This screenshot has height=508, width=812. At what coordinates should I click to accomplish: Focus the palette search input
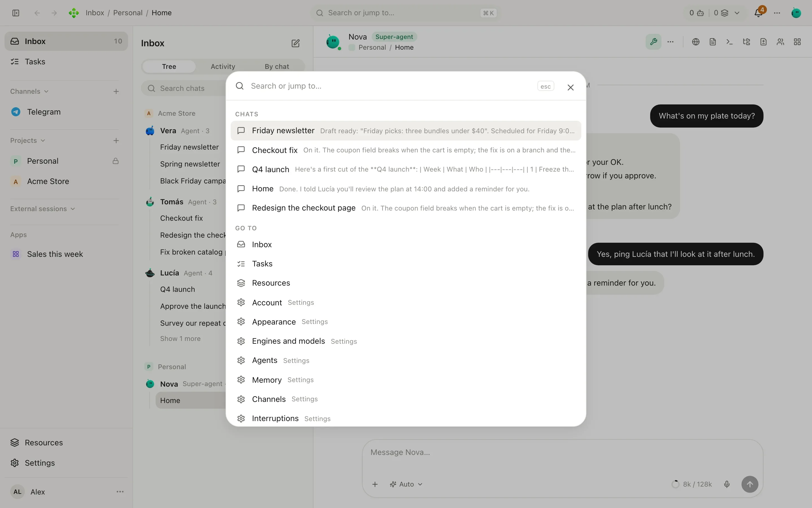[391, 86]
